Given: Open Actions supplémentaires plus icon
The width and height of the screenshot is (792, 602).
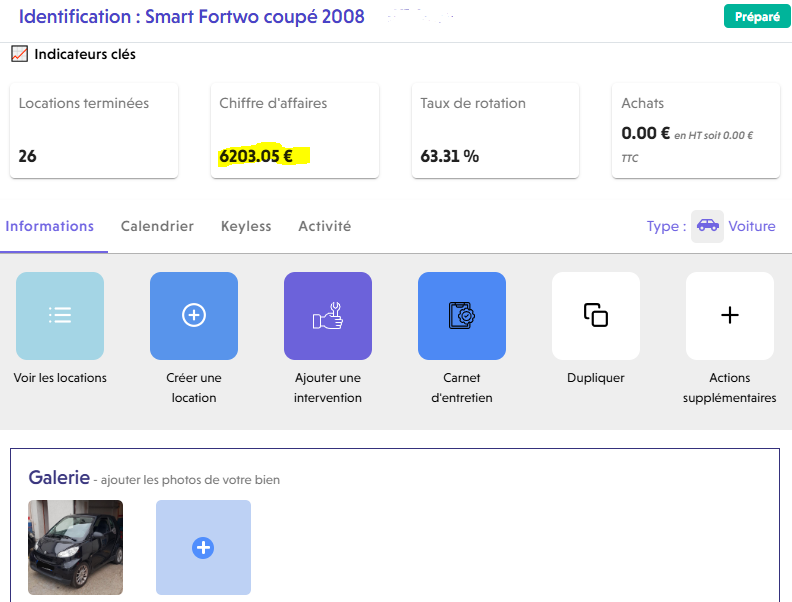Looking at the screenshot, I should point(730,315).
